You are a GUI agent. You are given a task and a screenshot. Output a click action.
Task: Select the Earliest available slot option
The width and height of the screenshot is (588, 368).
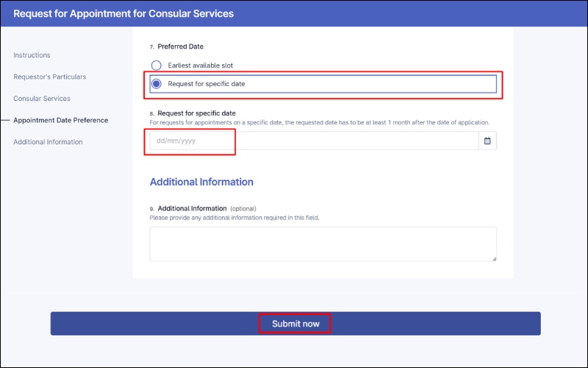click(x=156, y=66)
